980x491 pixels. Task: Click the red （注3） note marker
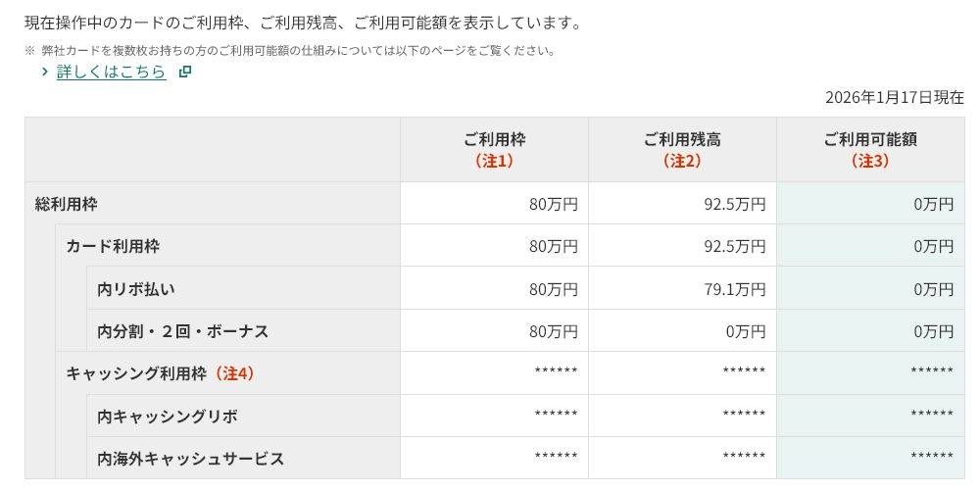[870, 161]
